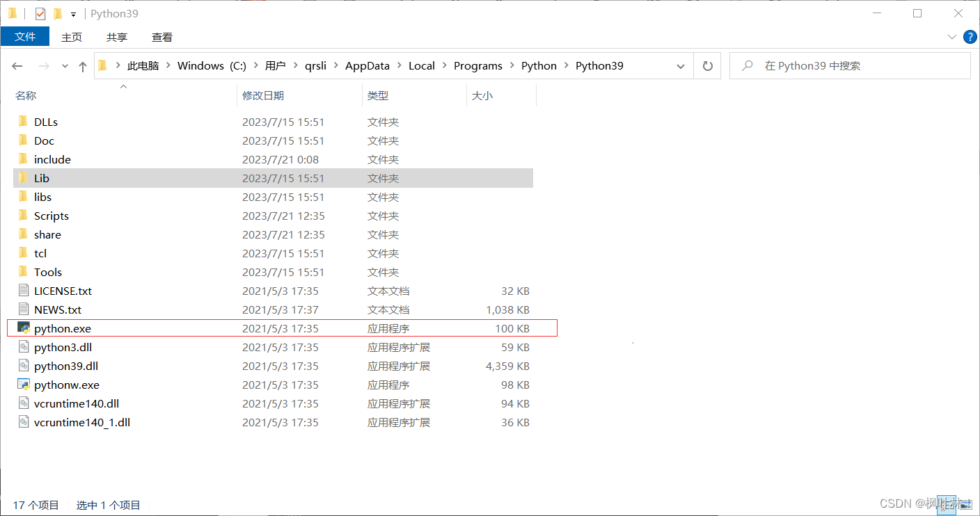The image size is (980, 516).
Task: Select the vcruntime140_1.dll file name
Action: tap(82, 422)
